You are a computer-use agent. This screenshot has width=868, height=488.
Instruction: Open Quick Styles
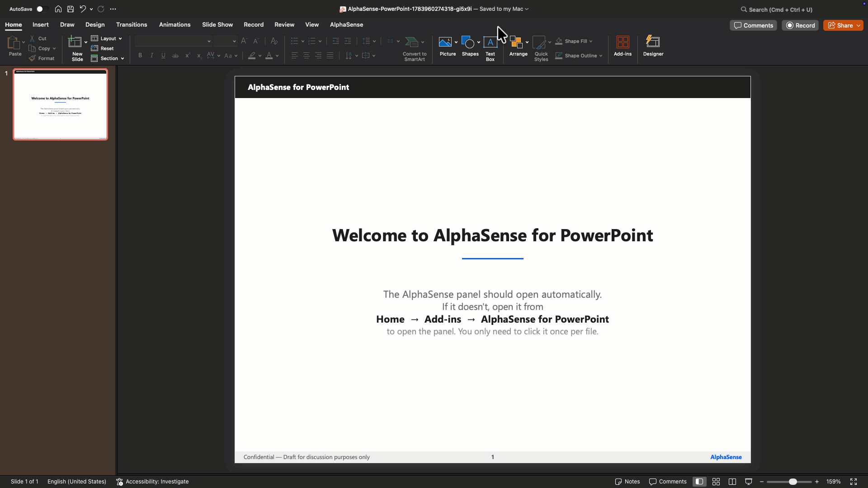tap(541, 49)
